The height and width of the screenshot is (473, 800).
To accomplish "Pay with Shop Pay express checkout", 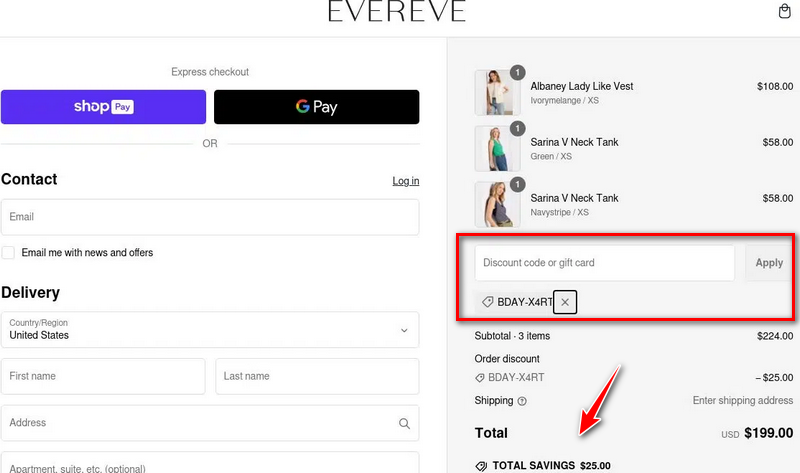I will 103,107.
